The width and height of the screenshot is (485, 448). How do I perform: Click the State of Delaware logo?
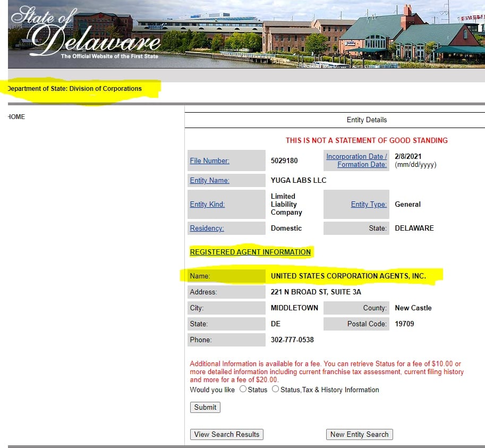coord(86,32)
